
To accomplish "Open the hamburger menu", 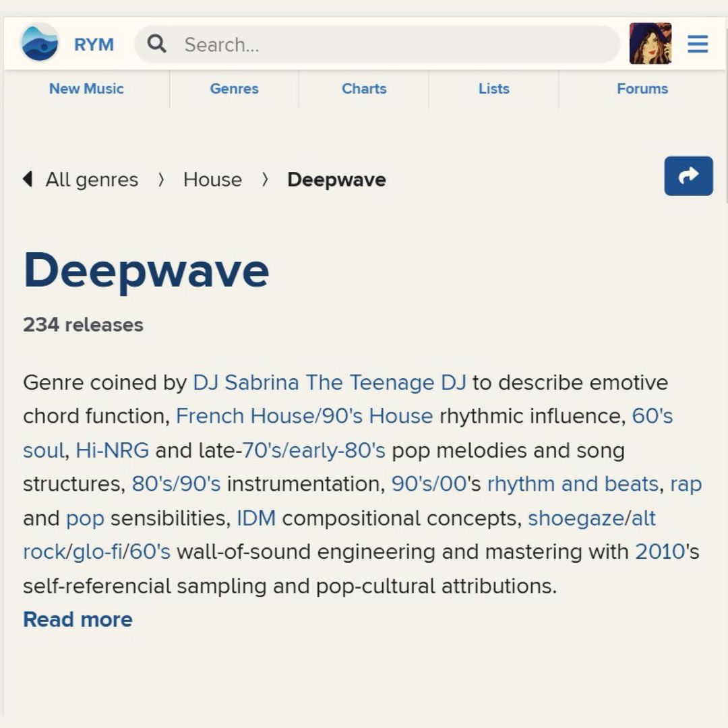I will tap(698, 44).
